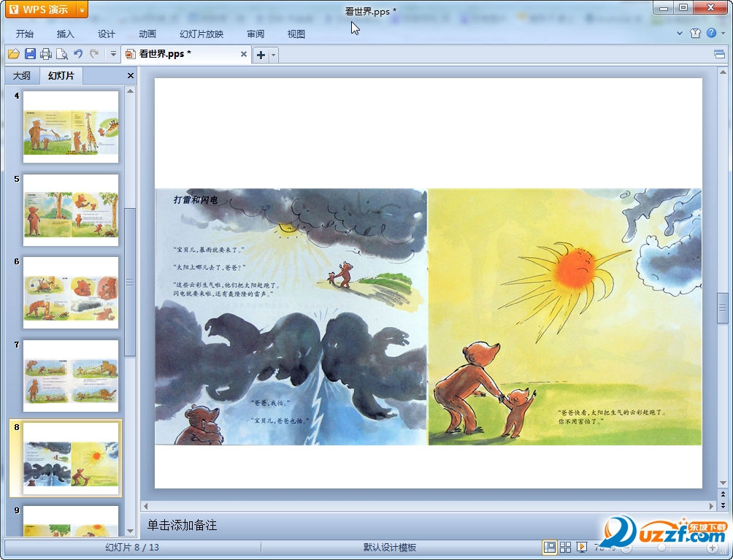Click the horizontal scroll right arrow

coord(711,506)
